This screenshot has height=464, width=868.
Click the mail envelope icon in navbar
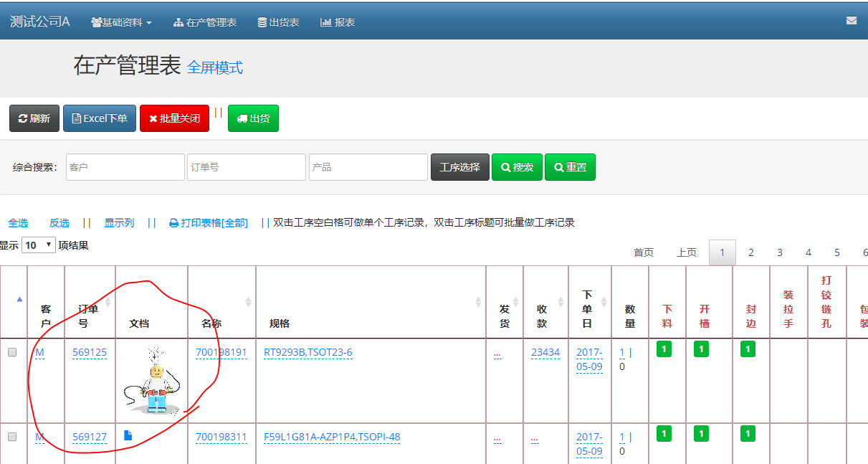[851, 21]
